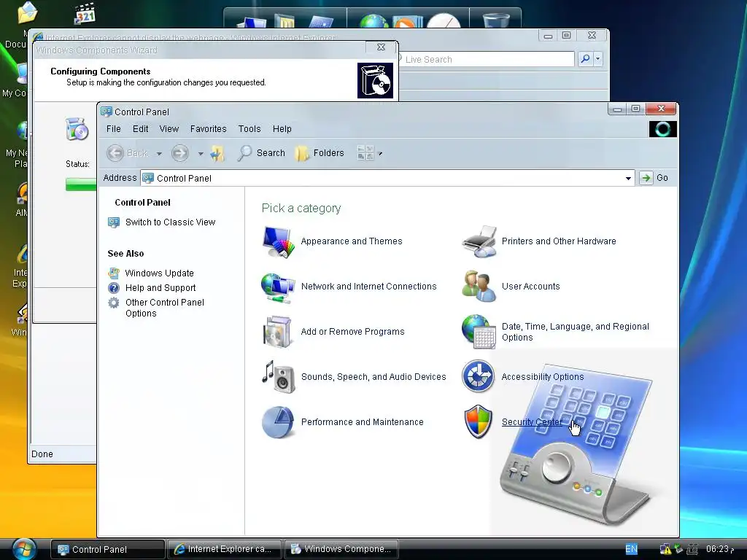Click the security alert tray icon
The width and height of the screenshot is (747, 560).
point(665,549)
